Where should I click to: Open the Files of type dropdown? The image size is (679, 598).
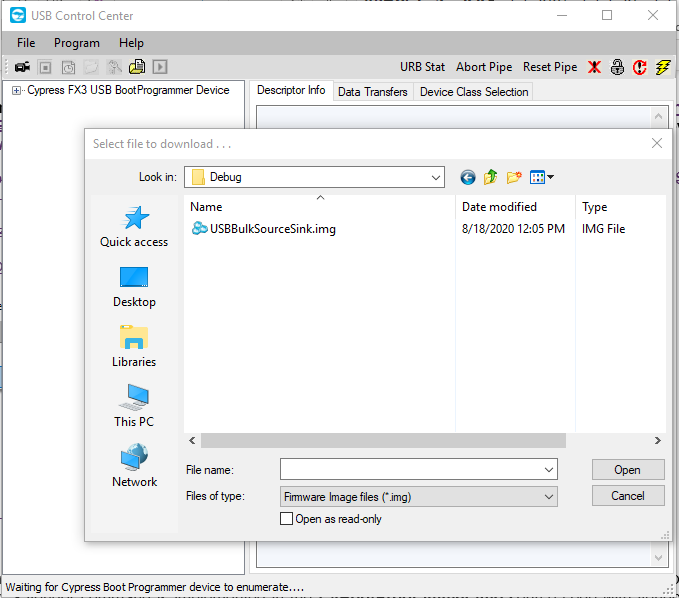point(419,497)
